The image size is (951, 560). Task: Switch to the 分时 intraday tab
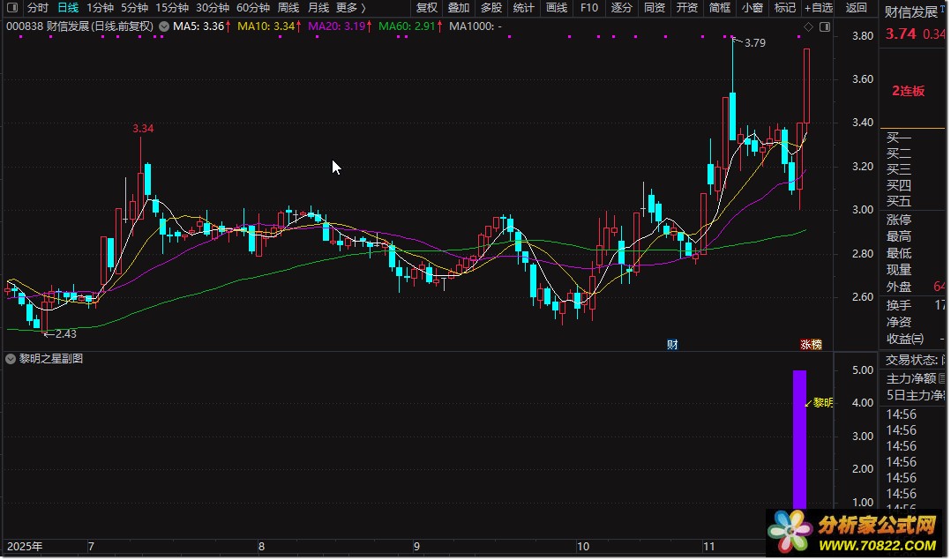[38, 8]
